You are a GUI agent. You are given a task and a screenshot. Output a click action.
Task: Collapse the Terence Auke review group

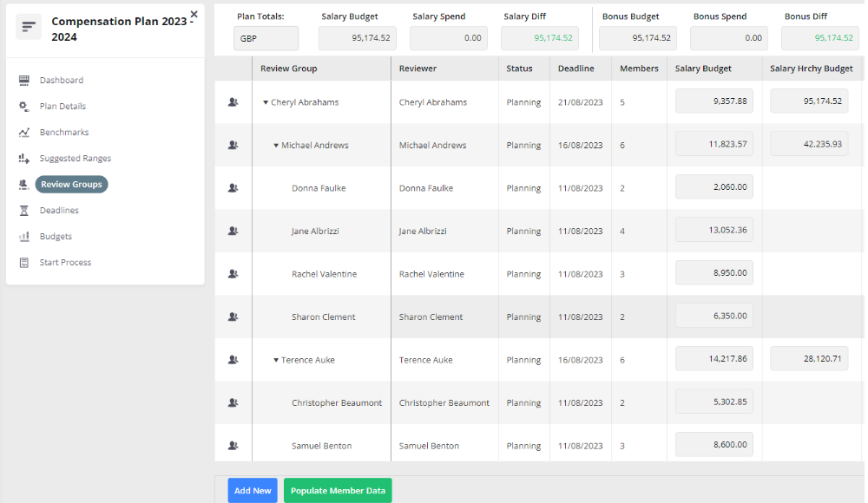click(276, 360)
